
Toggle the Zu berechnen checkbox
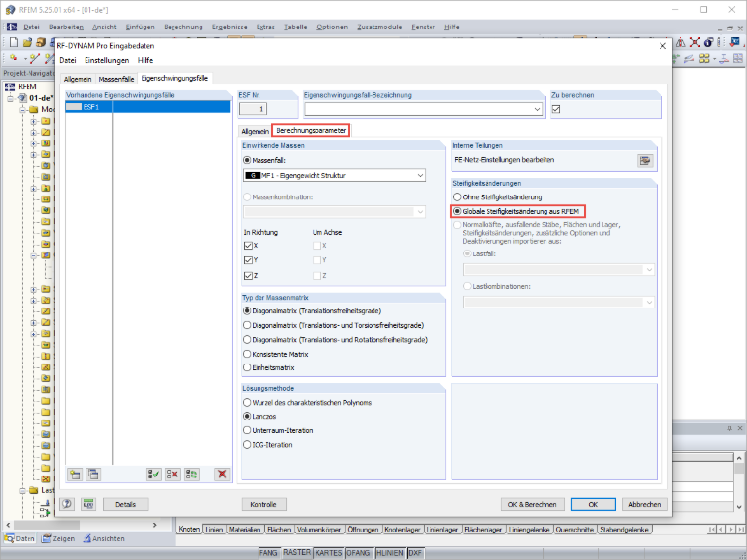pyautogui.click(x=556, y=109)
